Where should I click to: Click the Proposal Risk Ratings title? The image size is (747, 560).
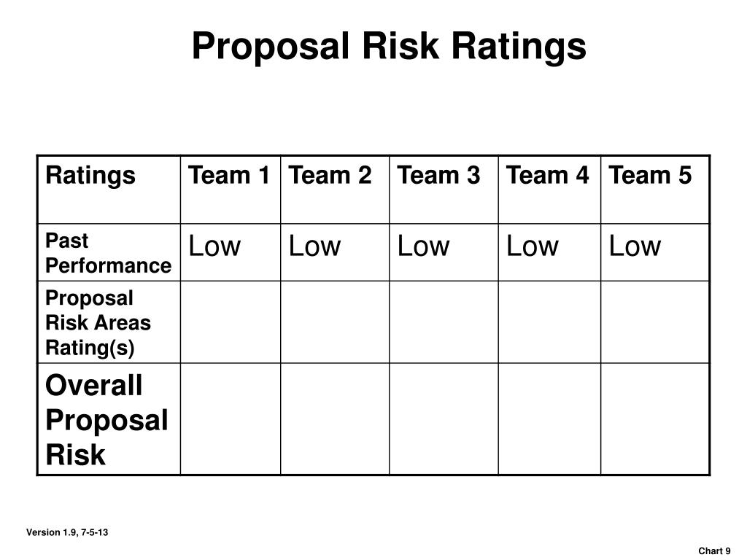click(389, 46)
